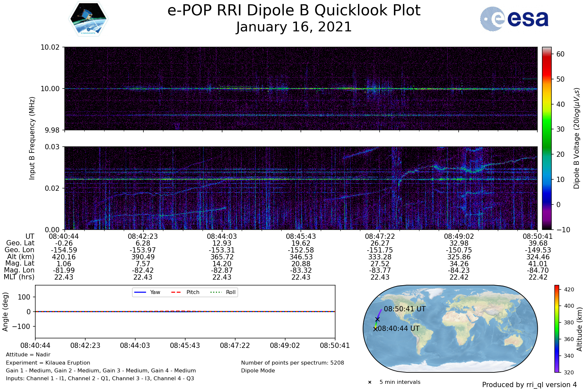Click the blue Yaw legend line
Screen dimensions: 588x392
(x=140, y=292)
